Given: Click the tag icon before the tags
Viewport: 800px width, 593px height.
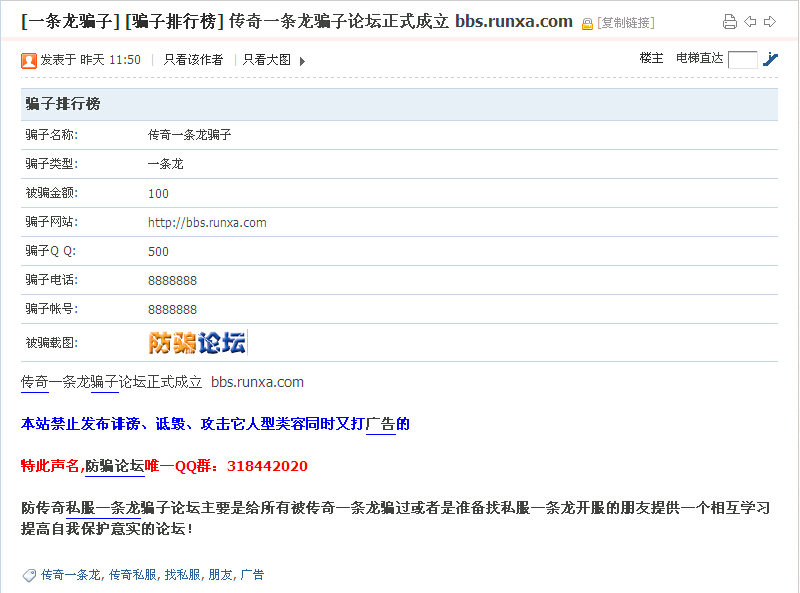Looking at the screenshot, I should (29, 575).
